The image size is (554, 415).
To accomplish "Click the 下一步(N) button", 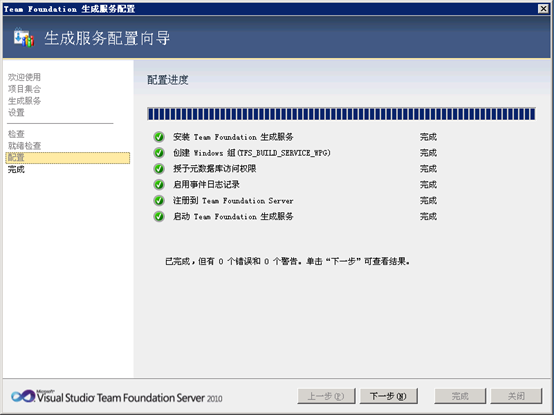I will pyautogui.click(x=389, y=396).
